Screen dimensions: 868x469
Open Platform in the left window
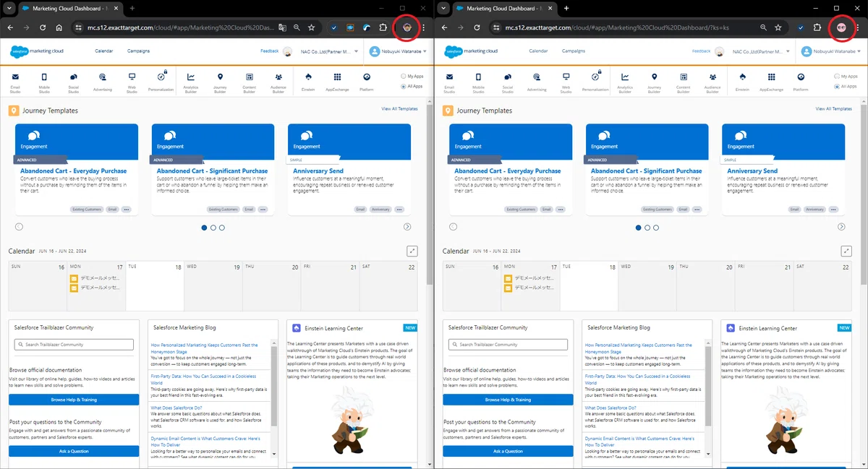tap(366, 82)
